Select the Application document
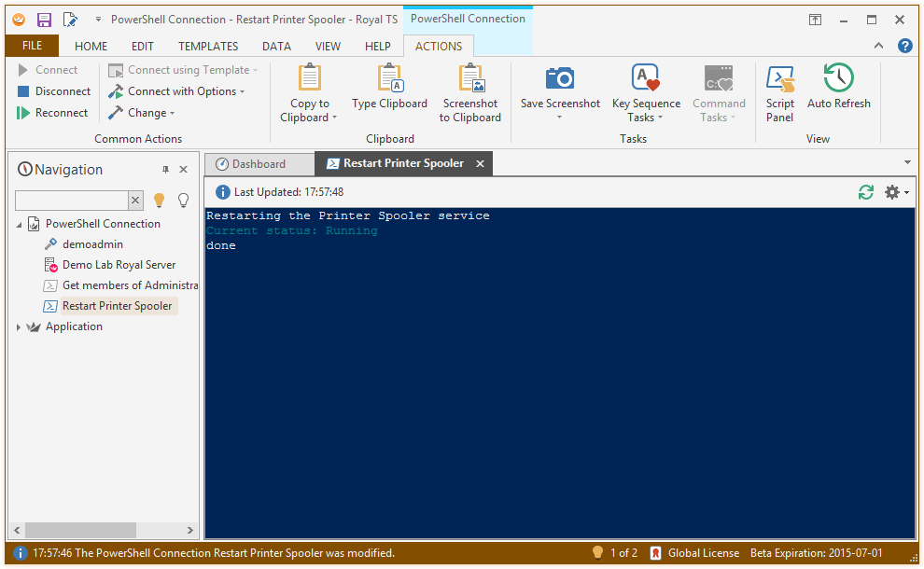 (x=64, y=326)
